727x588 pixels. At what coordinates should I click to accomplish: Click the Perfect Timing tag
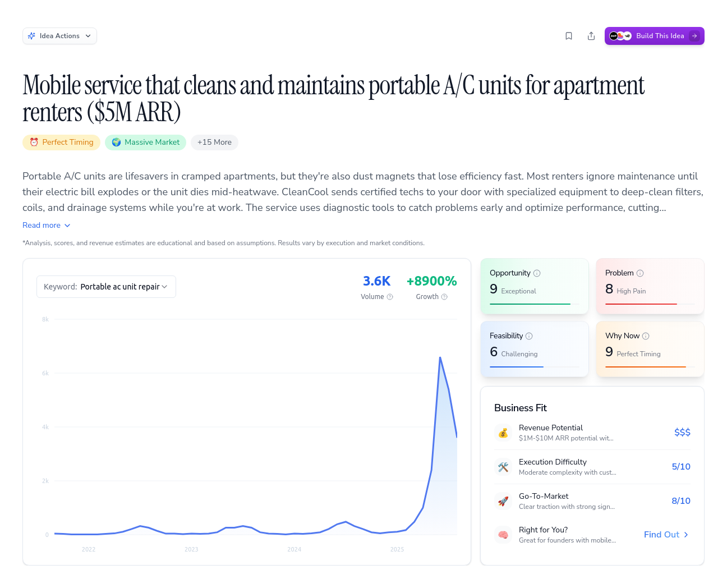[x=62, y=143]
